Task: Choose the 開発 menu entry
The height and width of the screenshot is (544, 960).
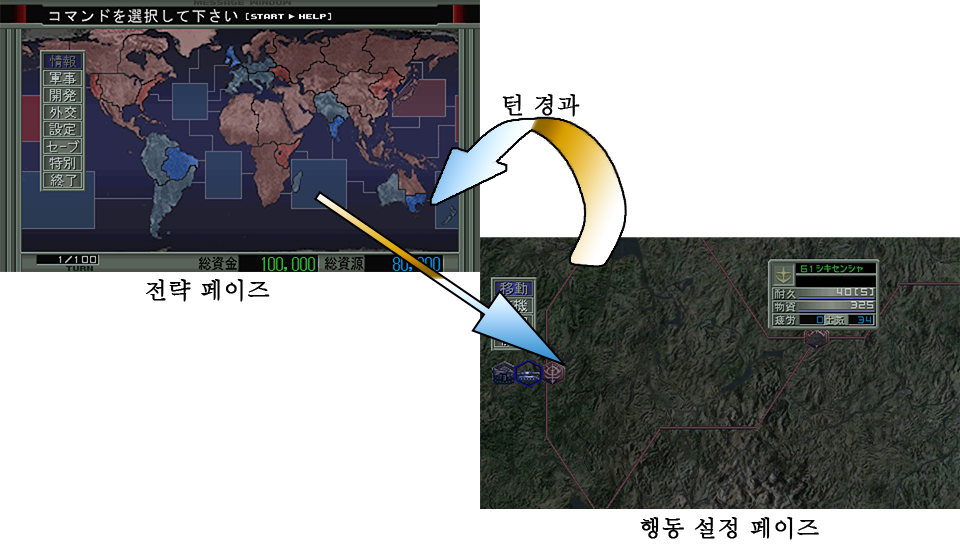Action: pos(63,95)
